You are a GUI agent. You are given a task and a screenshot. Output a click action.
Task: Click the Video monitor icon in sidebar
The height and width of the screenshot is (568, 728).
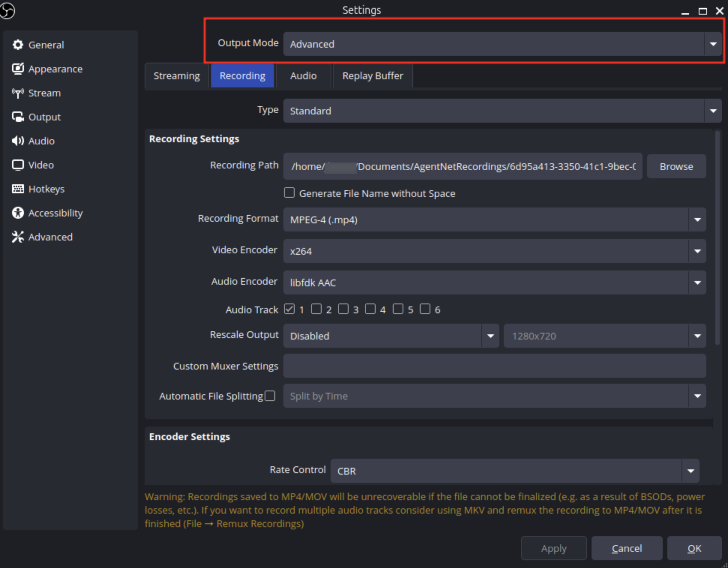tap(18, 165)
